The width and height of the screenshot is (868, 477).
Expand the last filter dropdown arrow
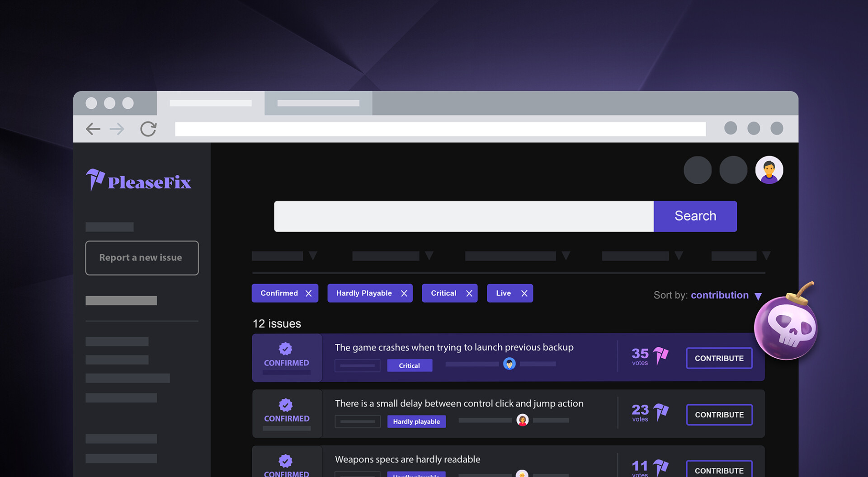(x=766, y=256)
